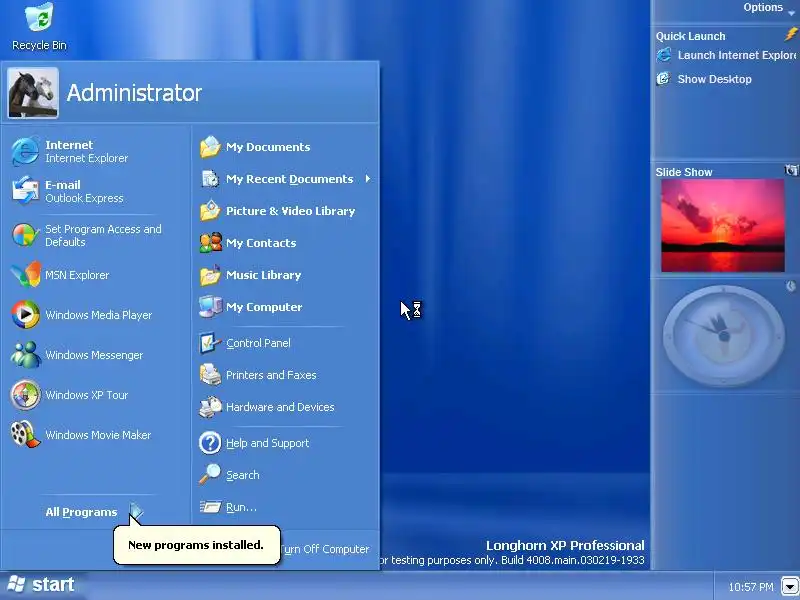This screenshot has width=800, height=600.
Task: Open the Internet Explorer icon in Start menu
Action: (25, 151)
